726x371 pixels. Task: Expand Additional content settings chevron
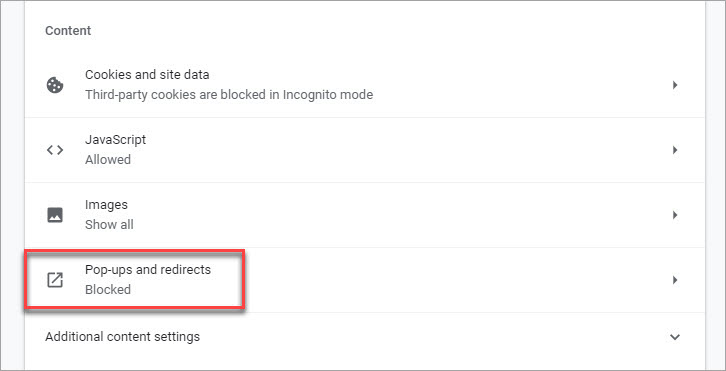pyautogui.click(x=675, y=337)
